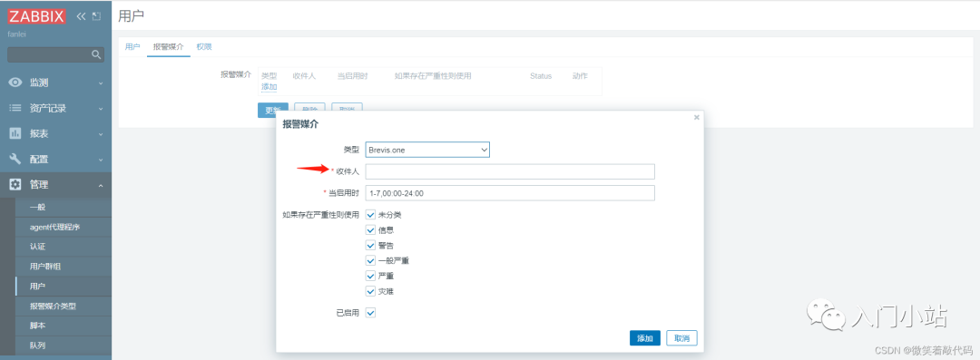Click the 报表 chart icon
980x360 pixels.
tap(15, 133)
